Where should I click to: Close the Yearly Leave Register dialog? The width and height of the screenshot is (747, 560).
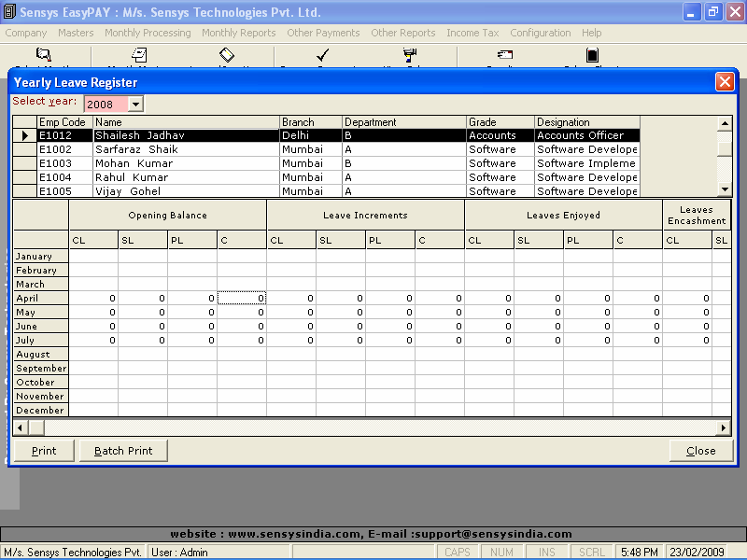coord(725,82)
